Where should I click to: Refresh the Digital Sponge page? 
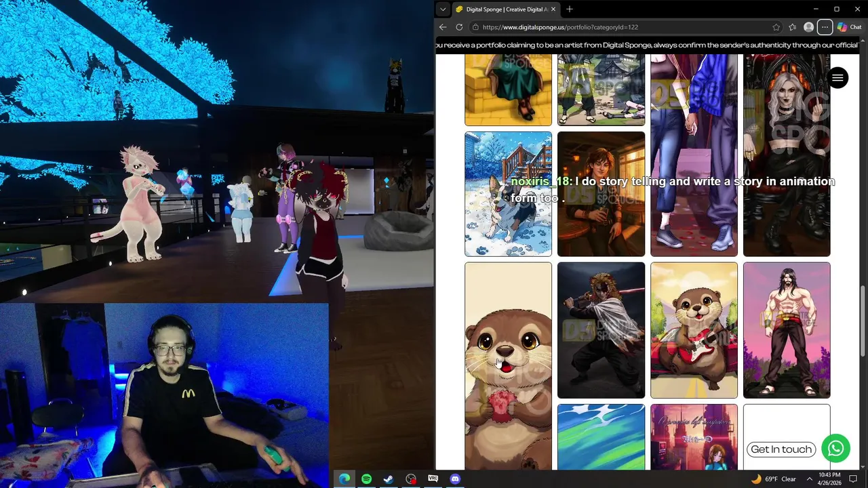459,27
